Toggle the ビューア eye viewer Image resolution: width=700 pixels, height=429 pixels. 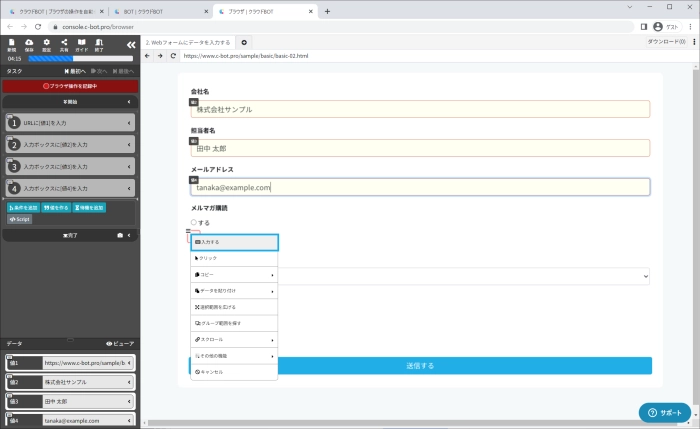pyautogui.click(x=120, y=343)
